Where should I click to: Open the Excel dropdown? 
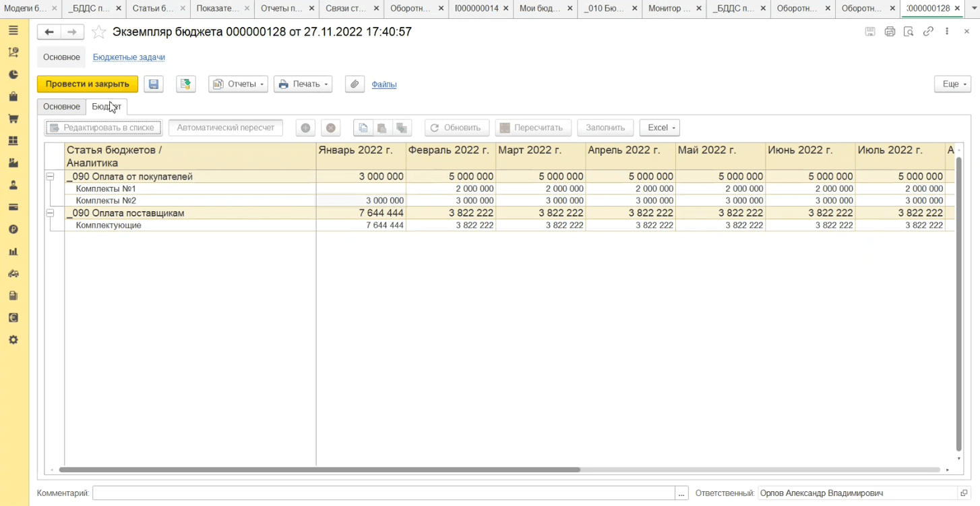(660, 128)
